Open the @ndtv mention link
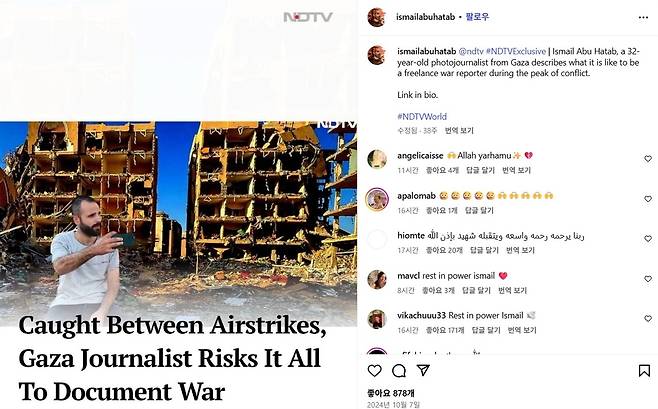This screenshot has width=658, height=409. point(471,51)
